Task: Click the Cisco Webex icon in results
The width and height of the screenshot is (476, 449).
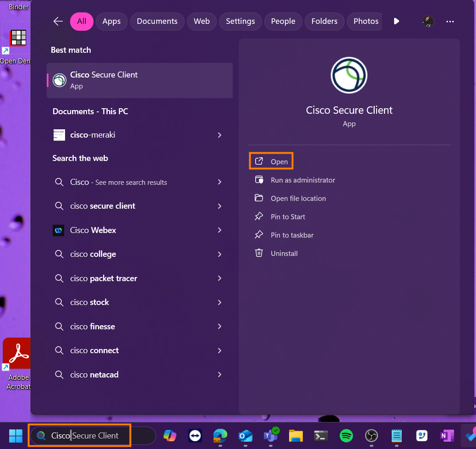Action: click(58, 230)
